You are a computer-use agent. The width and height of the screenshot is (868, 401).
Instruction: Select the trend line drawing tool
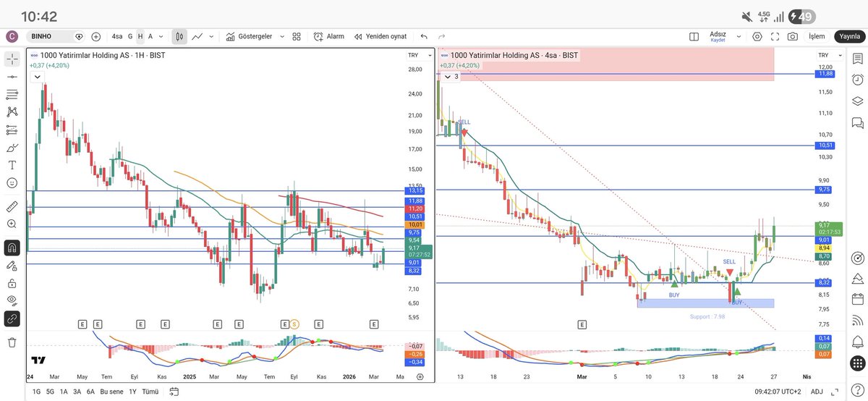(x=12, y=77)
